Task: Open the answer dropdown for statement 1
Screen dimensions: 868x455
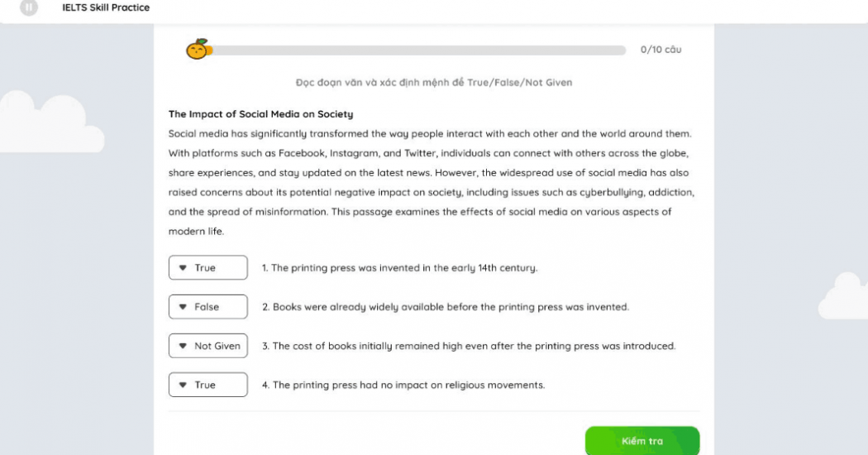Action: (207, 268)
